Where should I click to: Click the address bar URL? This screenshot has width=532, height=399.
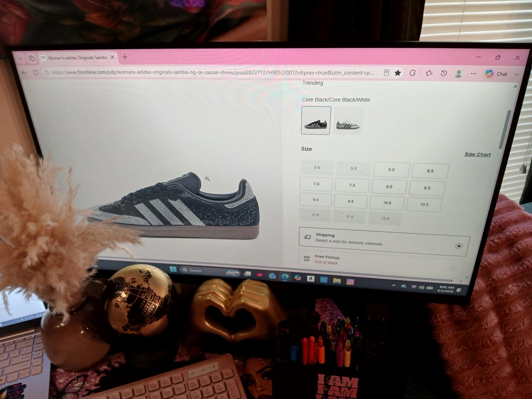click(213, 72)
